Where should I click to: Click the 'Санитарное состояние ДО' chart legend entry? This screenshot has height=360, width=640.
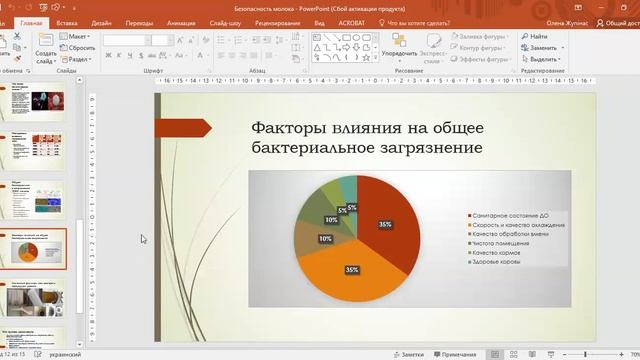click(x=508, y=216)
